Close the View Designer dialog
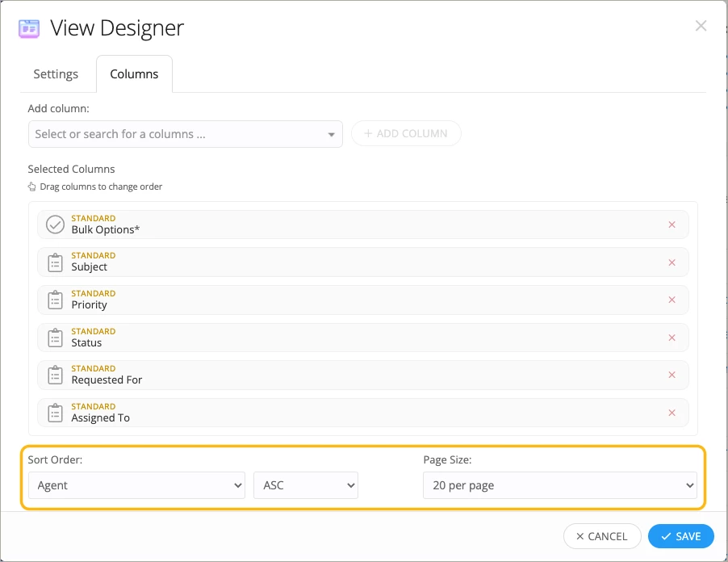728x562 pixels. coord(701,26)
